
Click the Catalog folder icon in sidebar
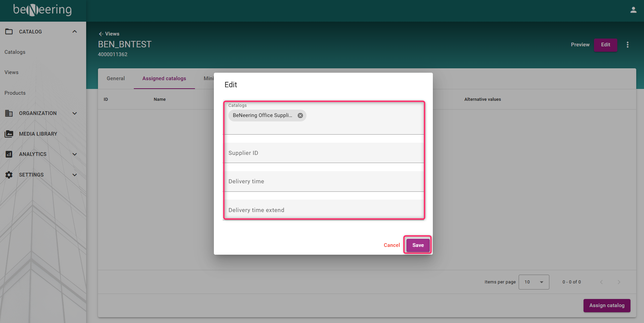coord(9,31)
